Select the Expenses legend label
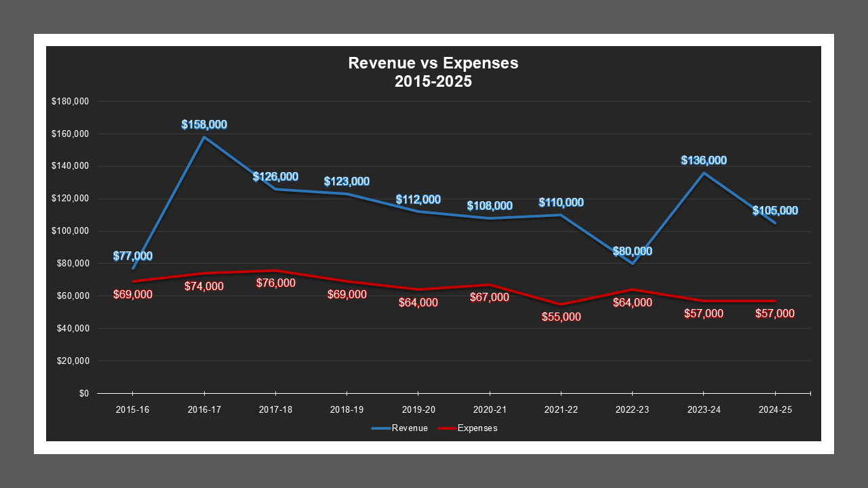Screen dimensions: 868x488 [478, 428]
